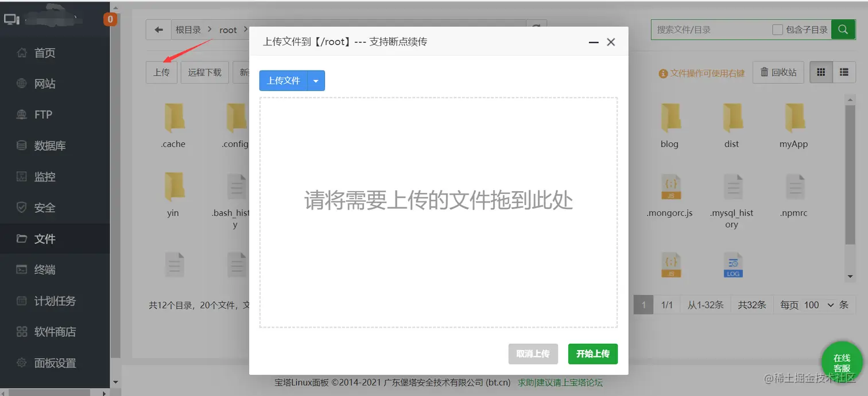868x396 pixels.
Task: Click the file drop area
Action: coord(439,212)
